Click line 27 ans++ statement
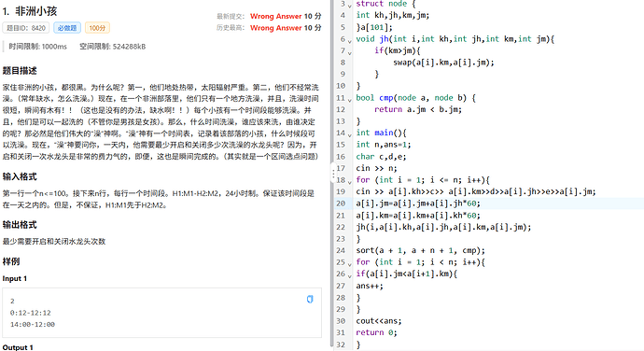644x351 pixels. [370, 286]
